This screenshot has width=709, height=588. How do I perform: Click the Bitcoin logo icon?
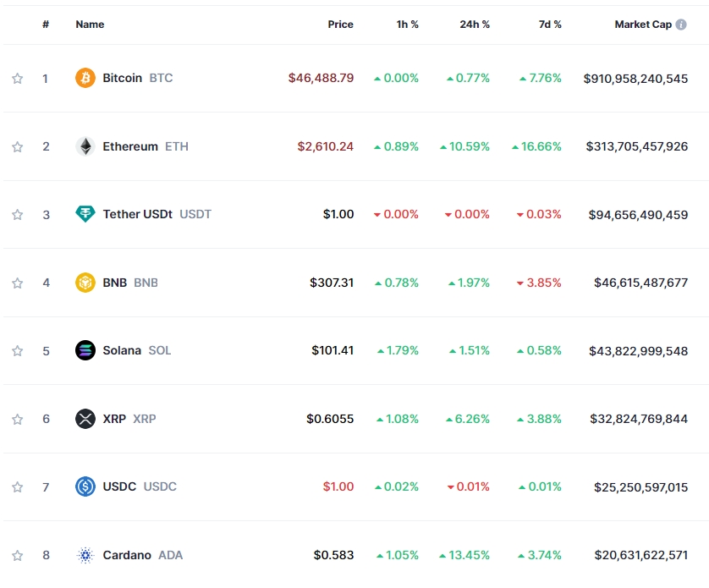tap(85, 78)
